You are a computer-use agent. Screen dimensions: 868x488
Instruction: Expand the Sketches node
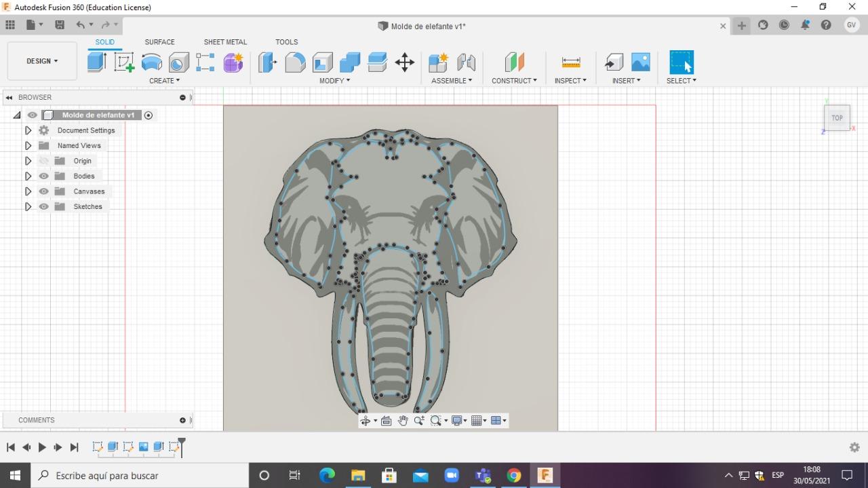click(28, 206)
